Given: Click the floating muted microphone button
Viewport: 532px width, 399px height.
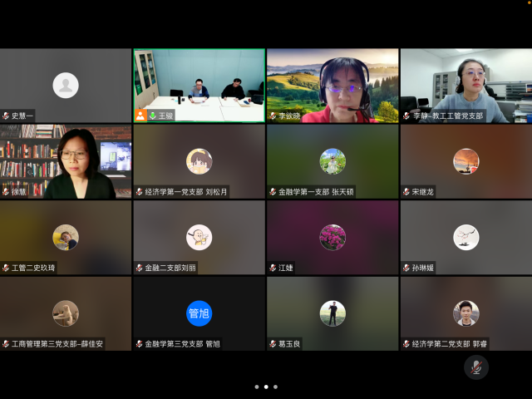Looking at the screenshot, I should [476, 367].
